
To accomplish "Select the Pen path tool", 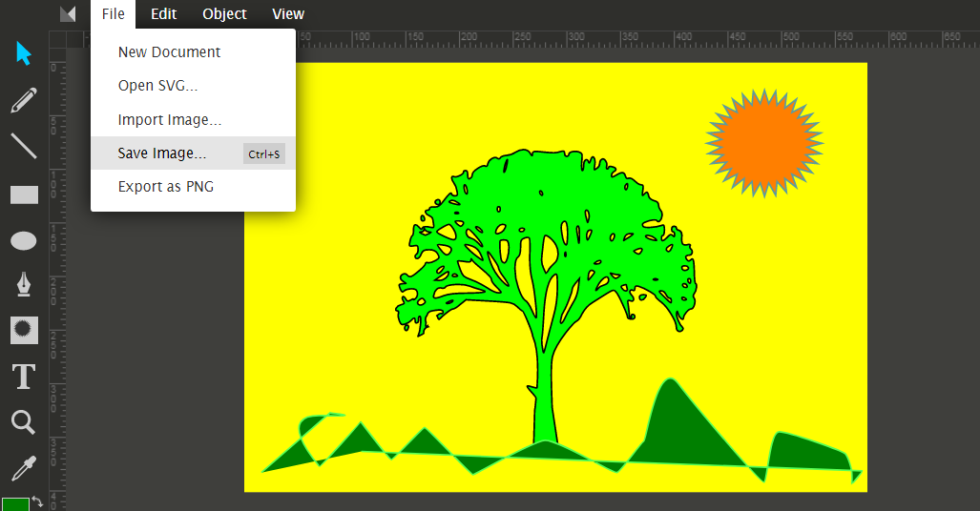I will point(24,284).
